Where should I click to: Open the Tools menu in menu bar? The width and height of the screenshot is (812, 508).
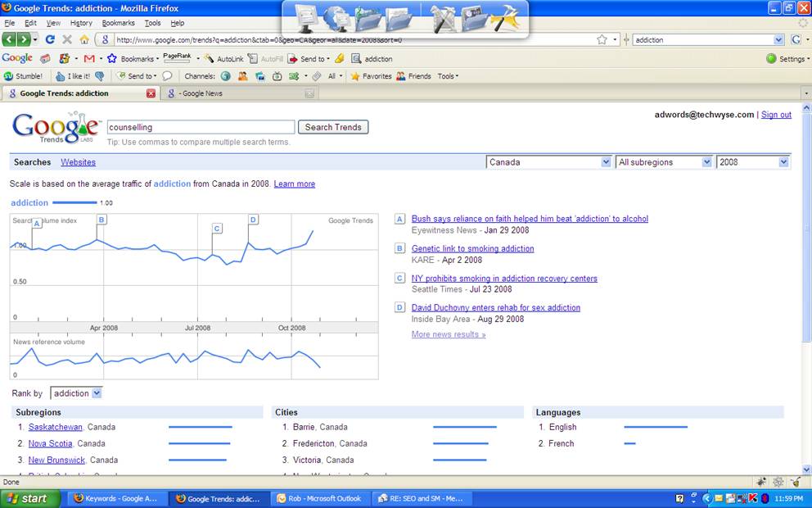pyautogui.click(x=152, y=23)
